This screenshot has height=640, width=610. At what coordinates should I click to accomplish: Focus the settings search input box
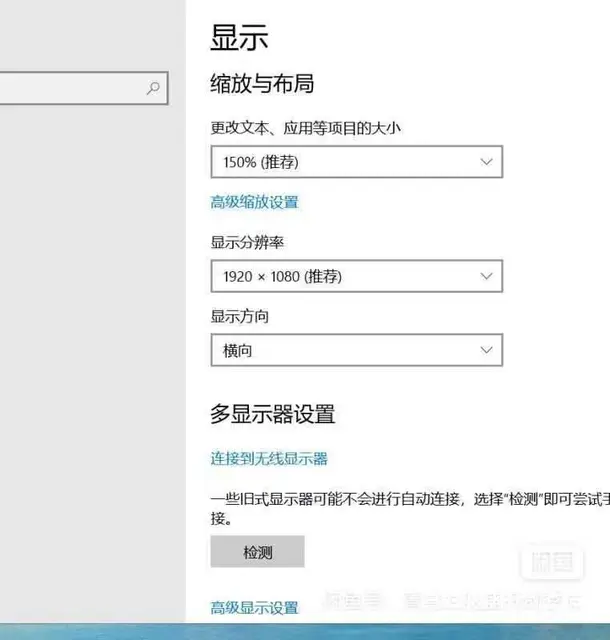click(84, 88)
